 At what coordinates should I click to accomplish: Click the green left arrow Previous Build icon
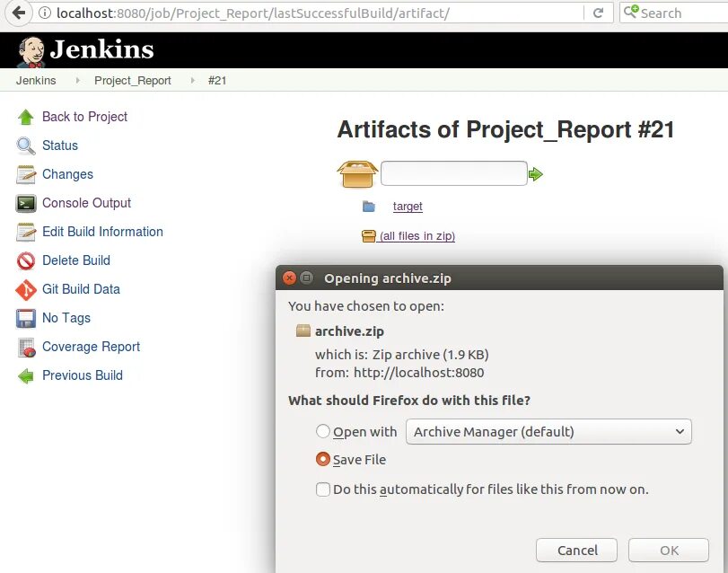(25, 376)
